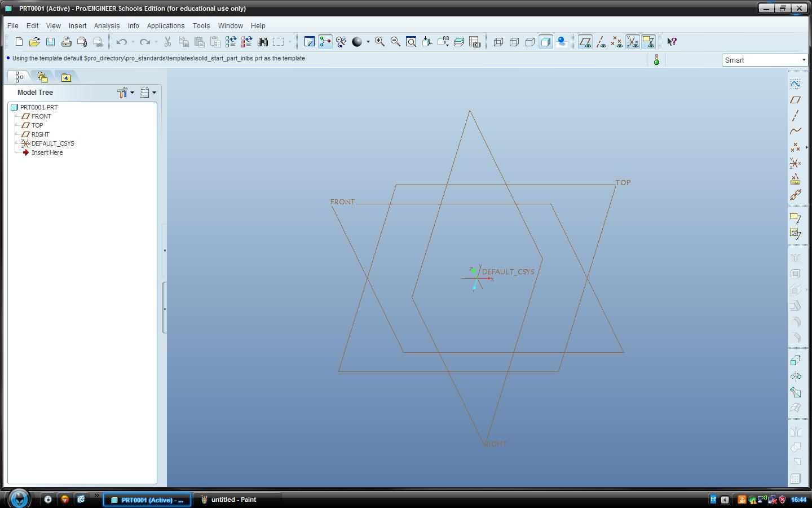This screenshot has height=508, width=812.
Task: Open the Layers icon in toolbar
Action: [459, 42]
